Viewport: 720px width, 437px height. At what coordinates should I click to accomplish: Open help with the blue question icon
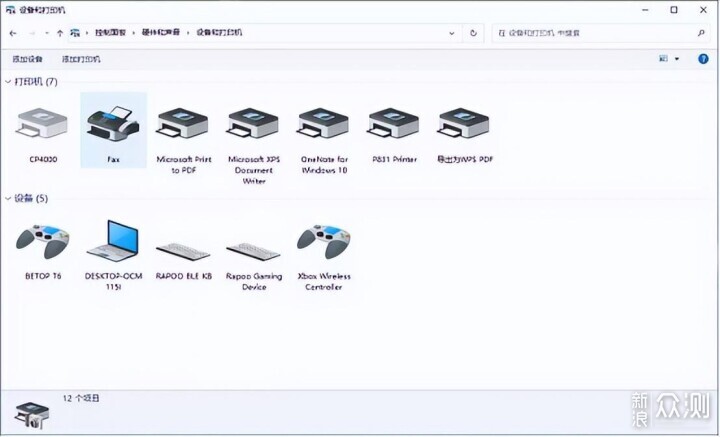point(703,59)
